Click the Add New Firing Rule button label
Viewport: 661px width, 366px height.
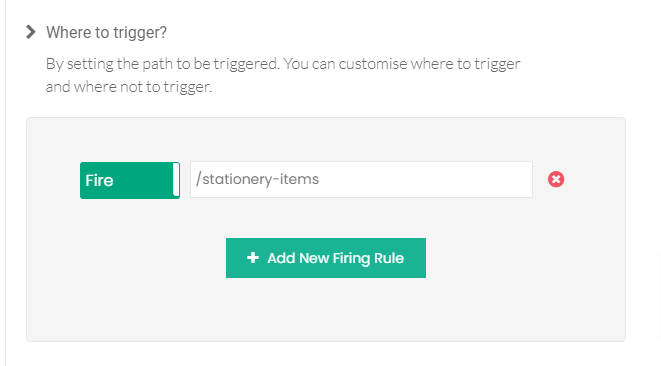point(336,258)
